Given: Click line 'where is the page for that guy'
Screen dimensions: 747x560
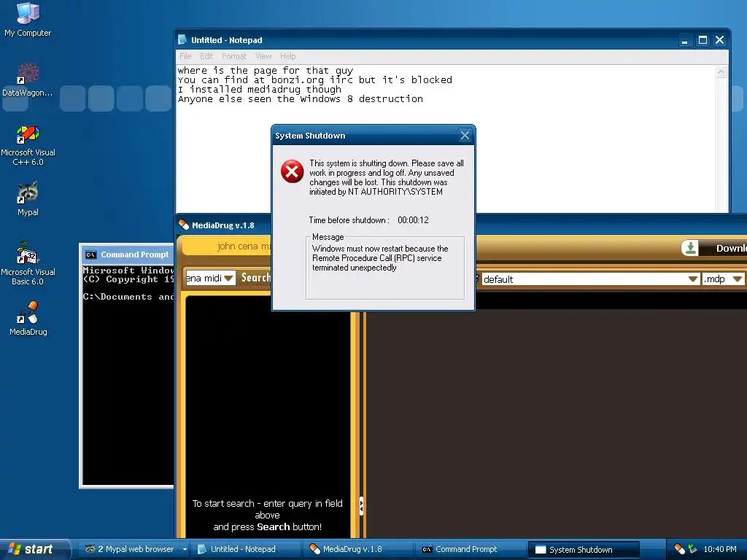Looking at the screenshot, I should (266, 71).
